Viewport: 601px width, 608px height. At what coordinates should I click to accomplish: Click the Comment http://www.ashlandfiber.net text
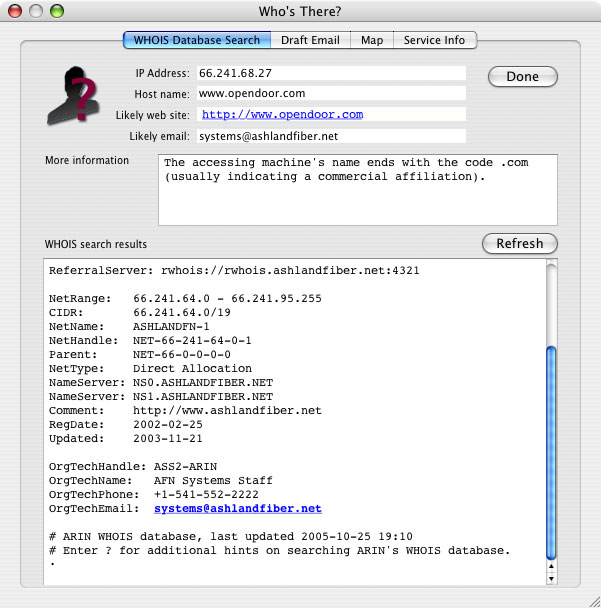coord(227,410)
